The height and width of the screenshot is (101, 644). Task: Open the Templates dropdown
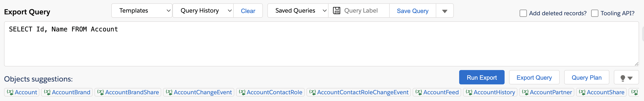142,11
